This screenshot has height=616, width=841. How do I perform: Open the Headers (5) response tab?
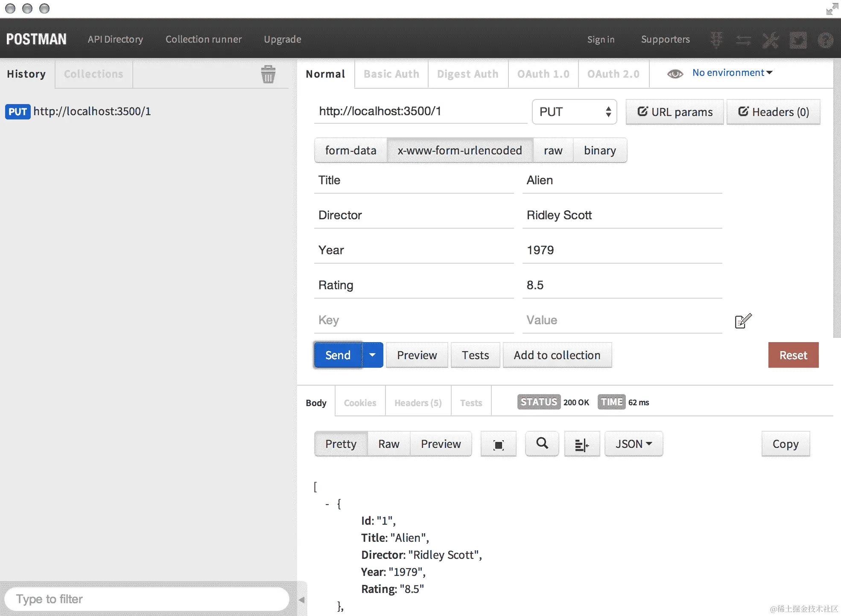(418, 403)
